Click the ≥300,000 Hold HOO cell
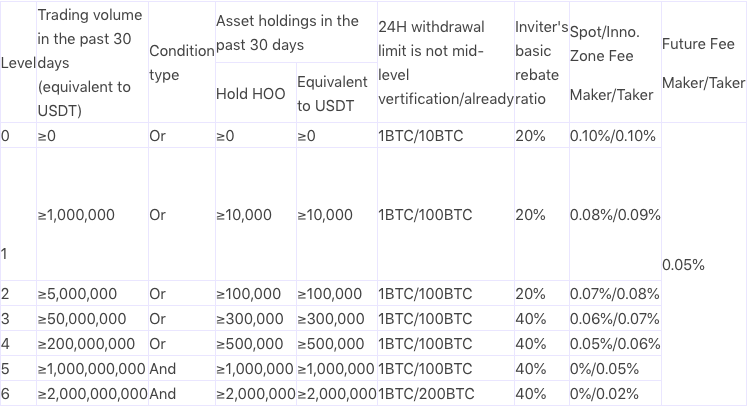 tap(256, 318)
